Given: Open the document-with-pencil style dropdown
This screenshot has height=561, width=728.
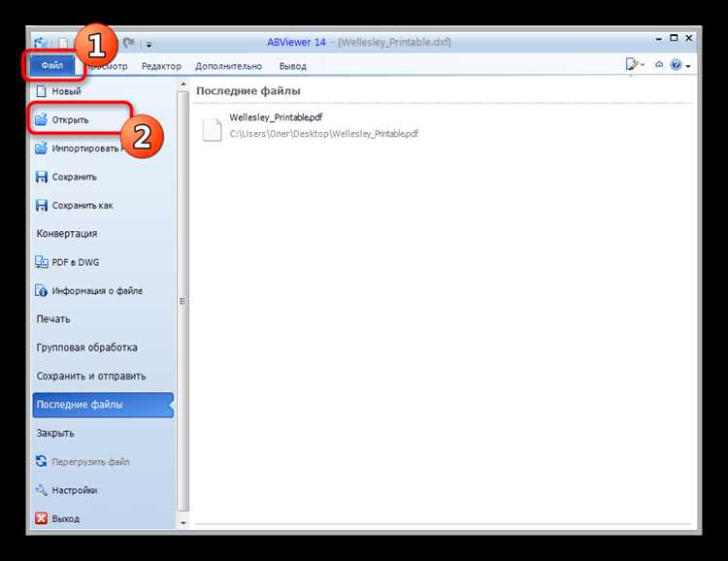Looking at the screenshot, I should coord(635,65).
